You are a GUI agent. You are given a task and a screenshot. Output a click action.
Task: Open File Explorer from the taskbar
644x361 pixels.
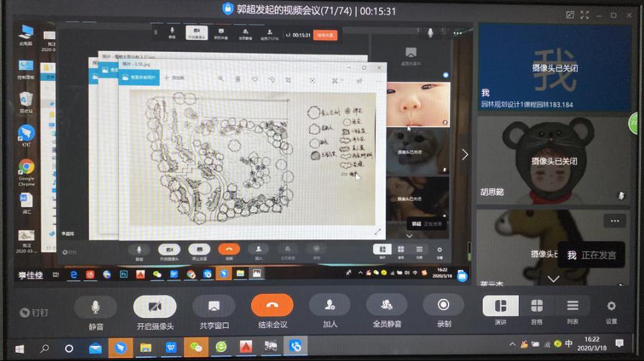(x=146, y=347)
